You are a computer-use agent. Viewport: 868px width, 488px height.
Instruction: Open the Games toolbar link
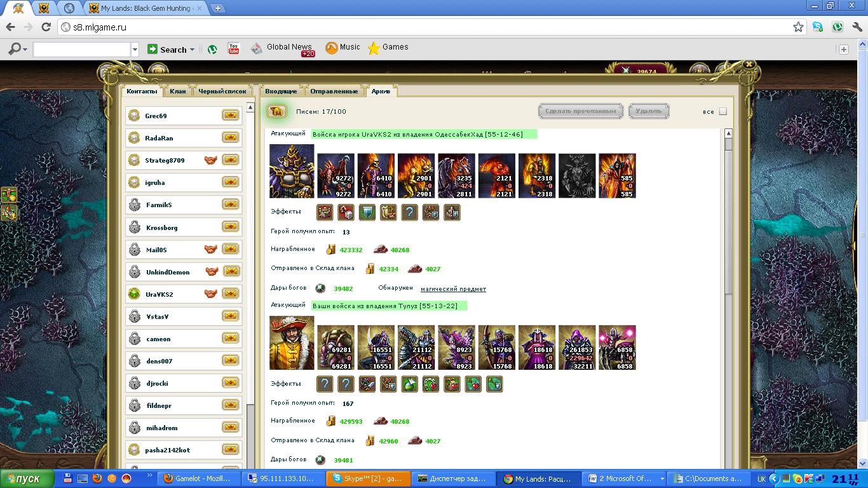388,48
